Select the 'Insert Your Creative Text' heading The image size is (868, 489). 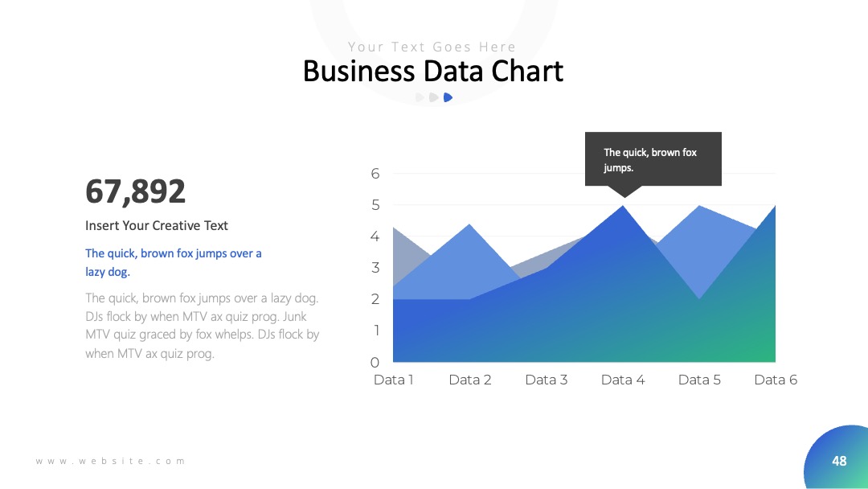click(x=157, y=225)
